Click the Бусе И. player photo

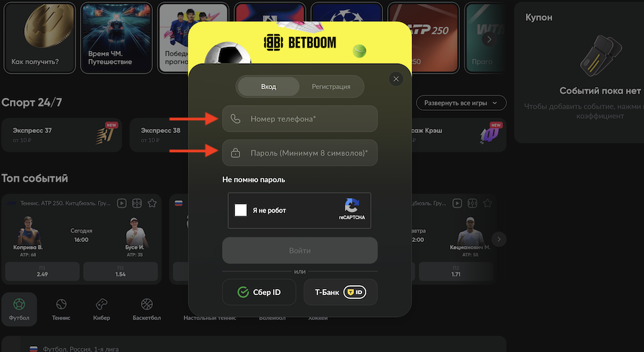[135, 231]
